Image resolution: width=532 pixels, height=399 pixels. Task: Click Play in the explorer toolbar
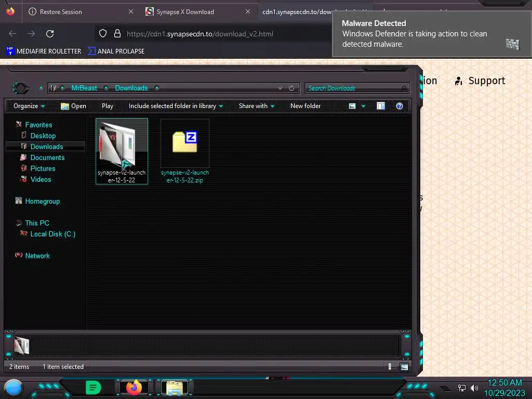[x=108, y=106]
